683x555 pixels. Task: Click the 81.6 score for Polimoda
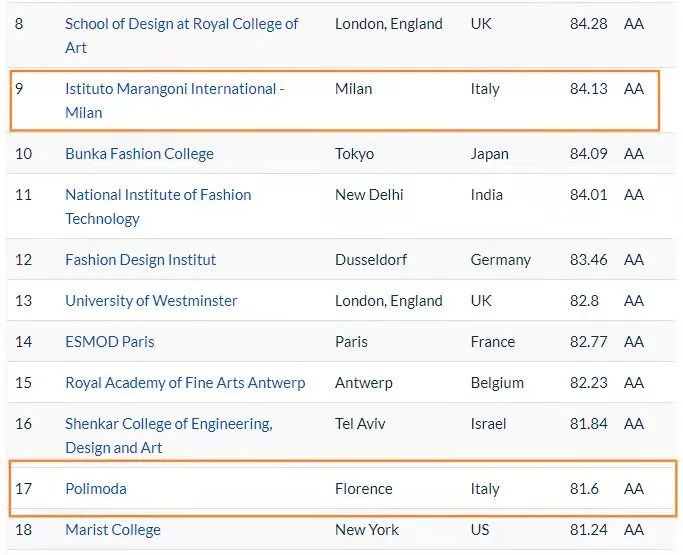(x=586, y=489)
